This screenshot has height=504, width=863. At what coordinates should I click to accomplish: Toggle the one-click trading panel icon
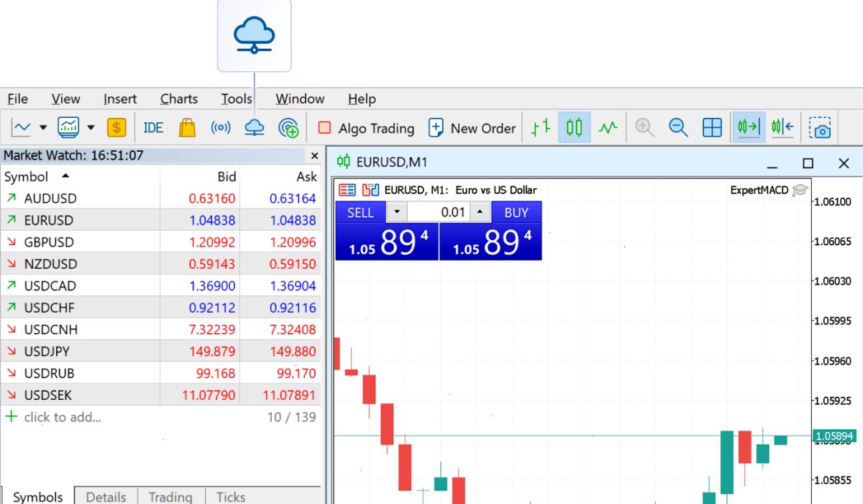coord(347,191)
